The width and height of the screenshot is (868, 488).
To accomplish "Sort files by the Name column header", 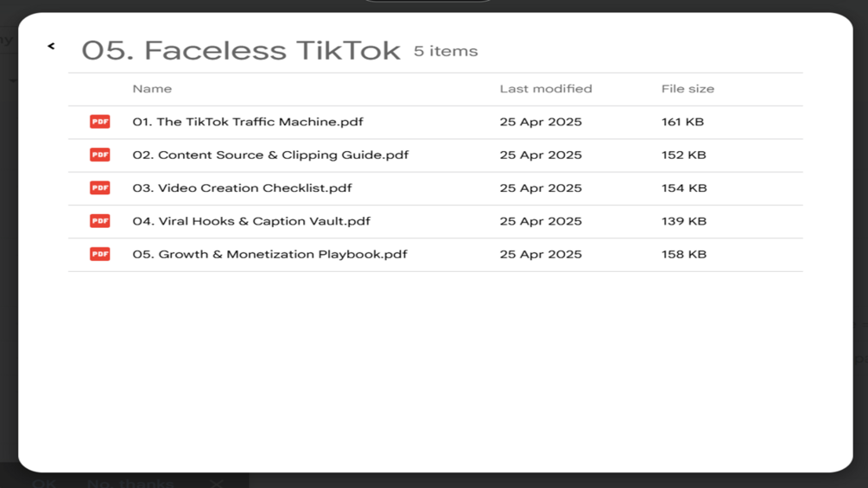I will point(152,89).
